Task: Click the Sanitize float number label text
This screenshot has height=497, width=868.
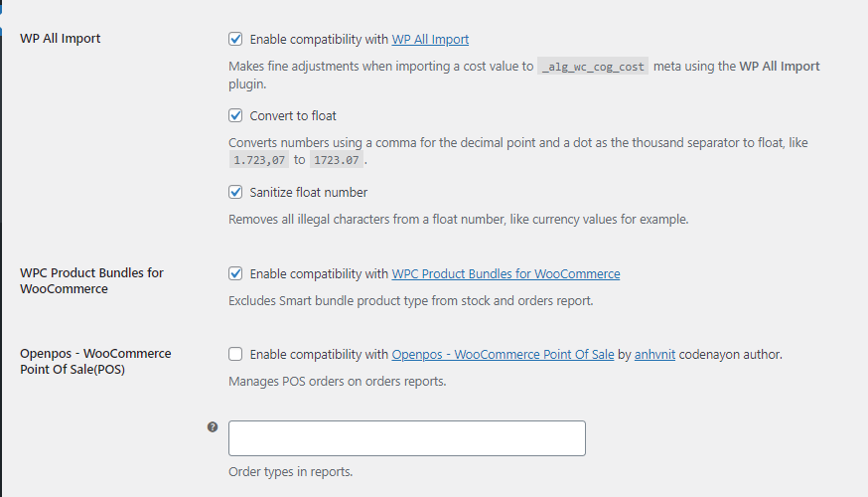Action: click(x=308, y=192)
